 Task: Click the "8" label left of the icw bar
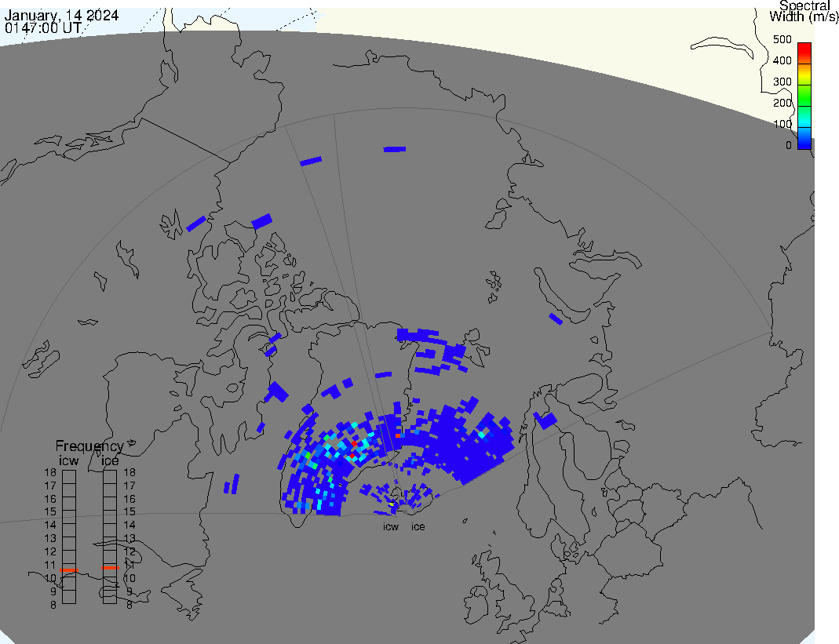(x=53, y=605)
